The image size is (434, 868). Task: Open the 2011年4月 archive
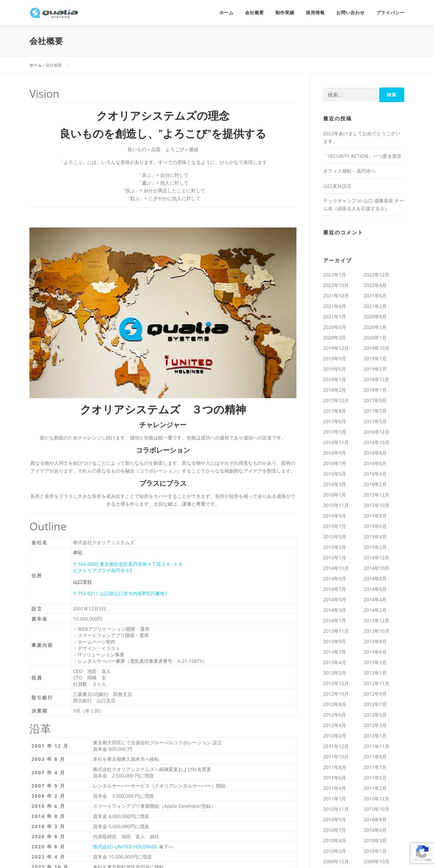pyautogui.click(x=334, y=788)
